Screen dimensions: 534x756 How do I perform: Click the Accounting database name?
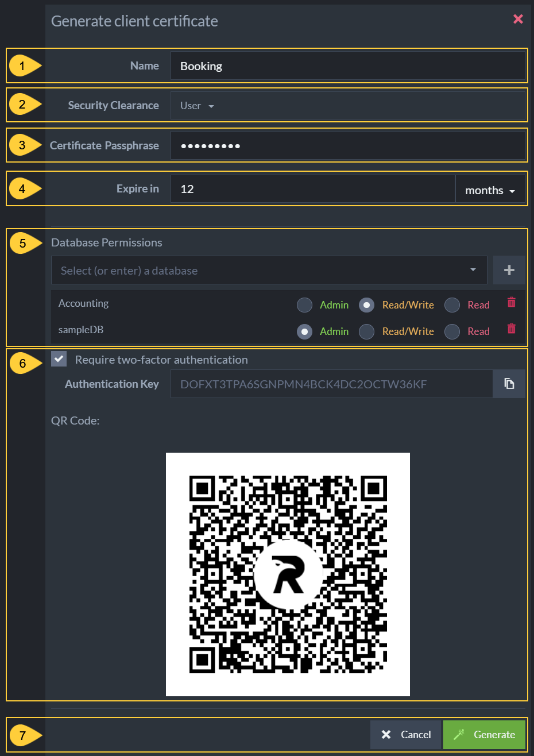click(x=83, y=303)
